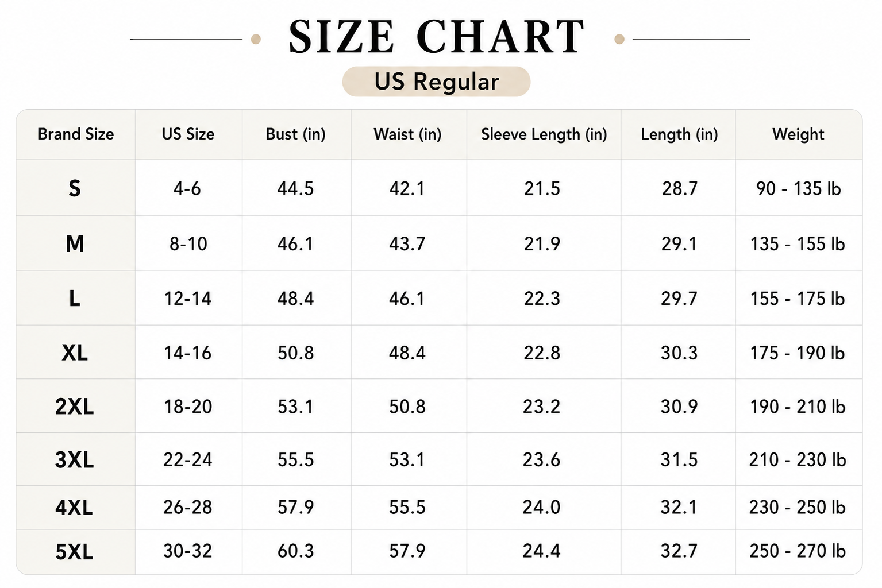The width and height of the screenshot is (882, 588).
Task: Click the 60.3 bust value cell
Action: [x=296, y=551]
